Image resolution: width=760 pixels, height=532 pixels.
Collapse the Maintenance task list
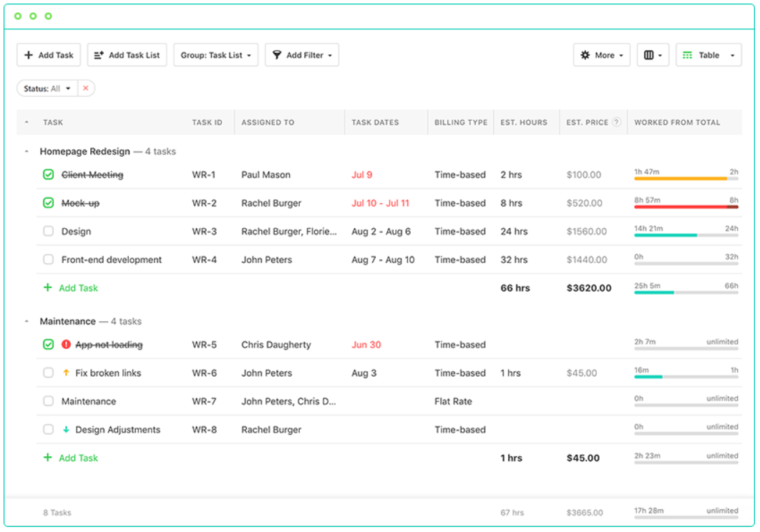click(x=26, y=321)
